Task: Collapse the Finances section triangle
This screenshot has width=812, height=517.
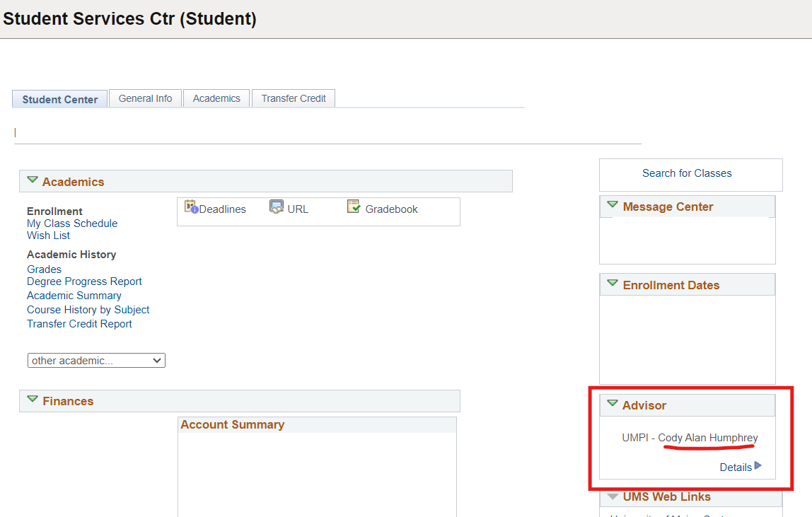Action: pyautogui.click(x=33, y=400)
